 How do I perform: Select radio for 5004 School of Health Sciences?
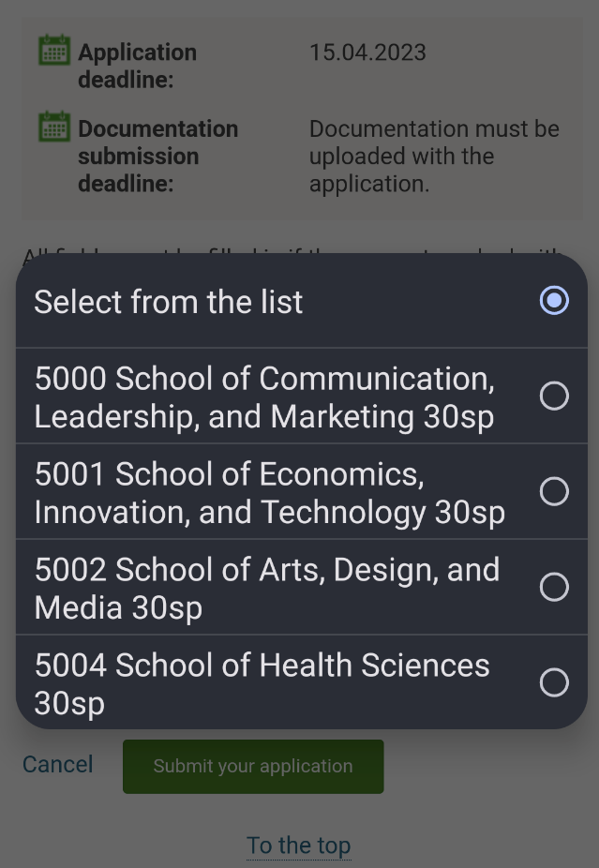click(x=554, y=682)
